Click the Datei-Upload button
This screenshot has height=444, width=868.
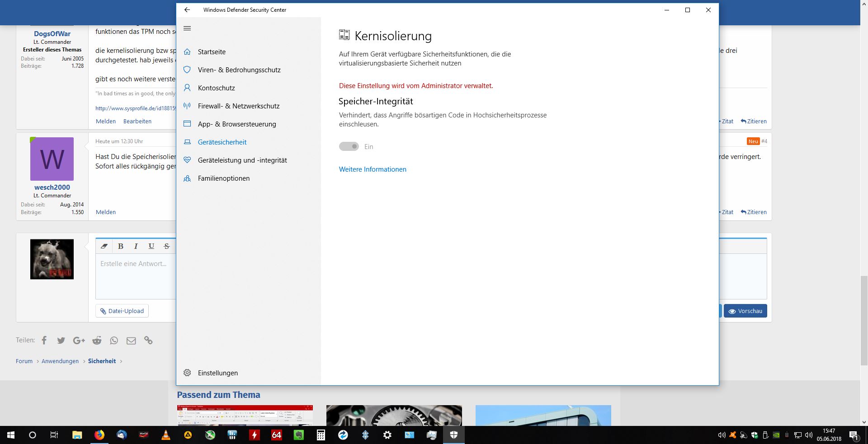[122, 311]
